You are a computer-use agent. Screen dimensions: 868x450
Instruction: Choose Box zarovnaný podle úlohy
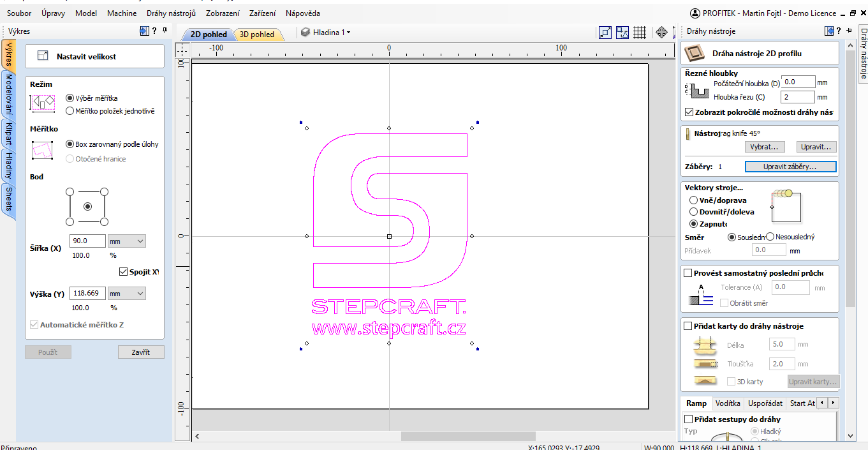click(x=70, y=144)
